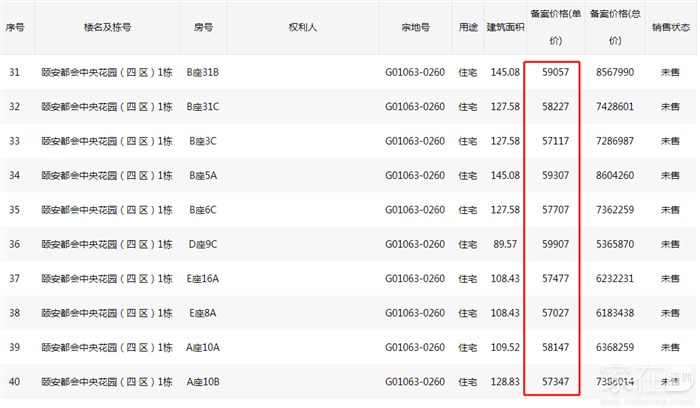Select the 宗地号 column header
Viewport: 700px width, 408px height.
(414, 29)
